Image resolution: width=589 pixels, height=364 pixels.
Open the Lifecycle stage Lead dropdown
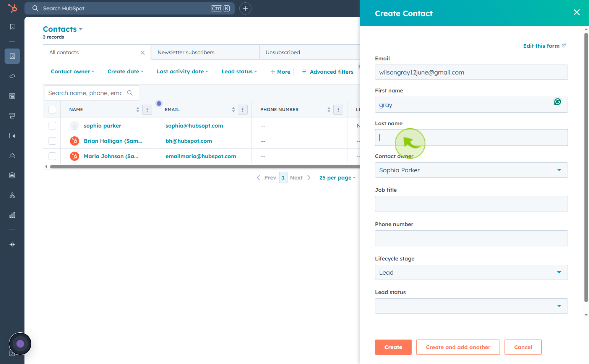click(471, 272)
